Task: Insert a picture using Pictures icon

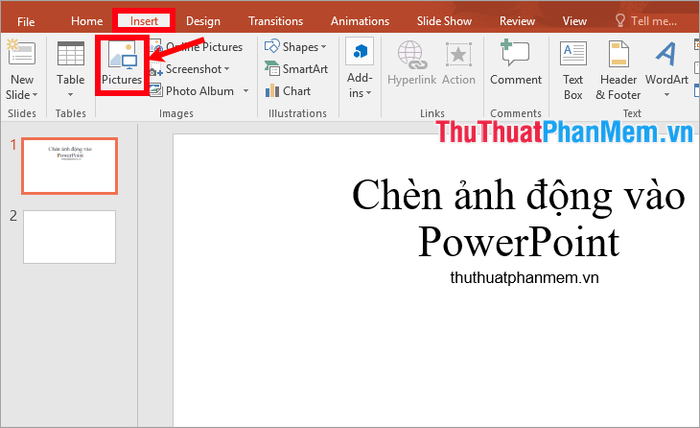Action: coord(122,55)
